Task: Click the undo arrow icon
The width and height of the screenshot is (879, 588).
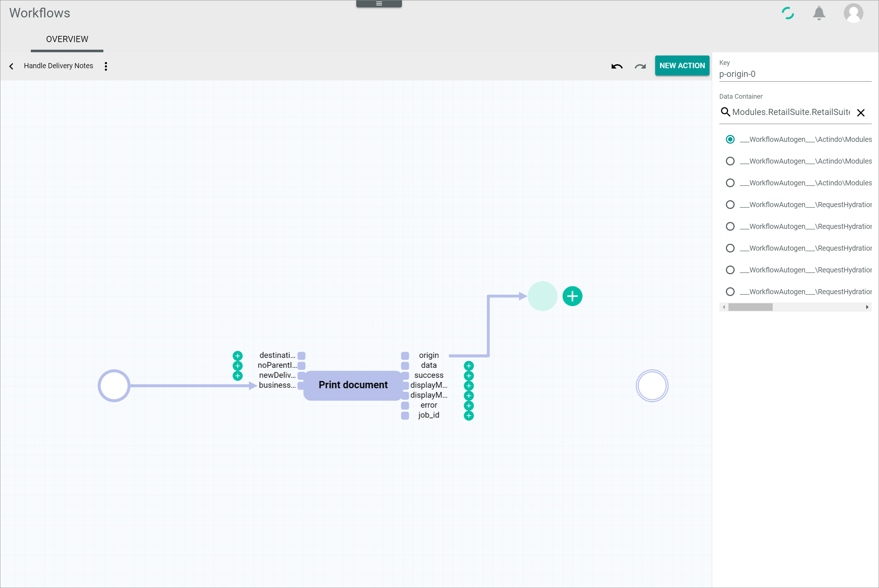Action: pos(616,66)
